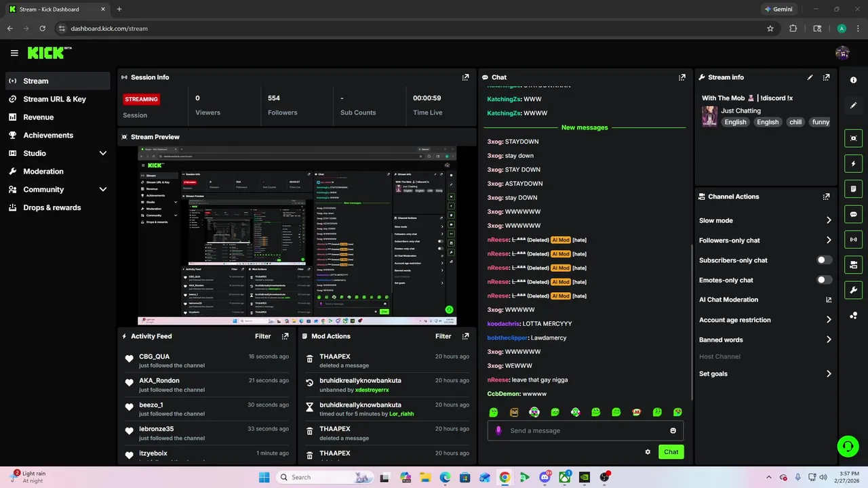Click koodachris username in chat
The image size is (868, 488).
pos(503,324)
